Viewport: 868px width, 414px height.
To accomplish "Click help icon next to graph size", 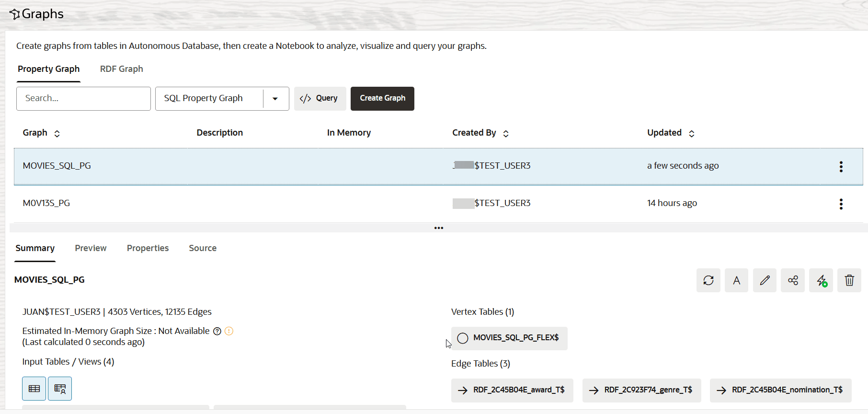I will [217, 331].
